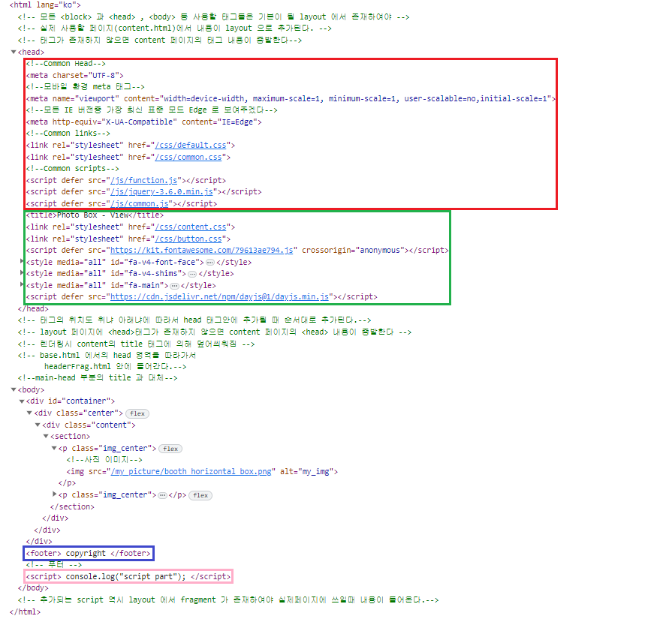Viewport: 672px width, 625px height.
Task: Select the Common scripts comment
Action: click(72, 168)
